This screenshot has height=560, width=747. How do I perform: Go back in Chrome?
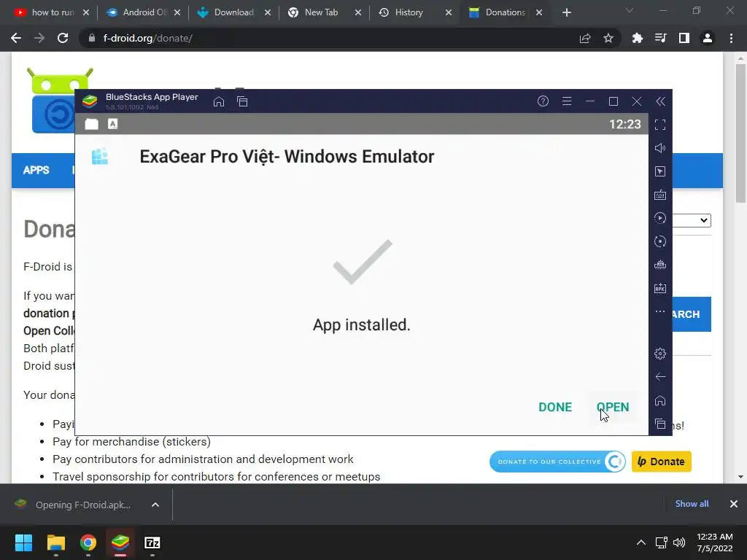pyautogui.click(x=16, y=38)
